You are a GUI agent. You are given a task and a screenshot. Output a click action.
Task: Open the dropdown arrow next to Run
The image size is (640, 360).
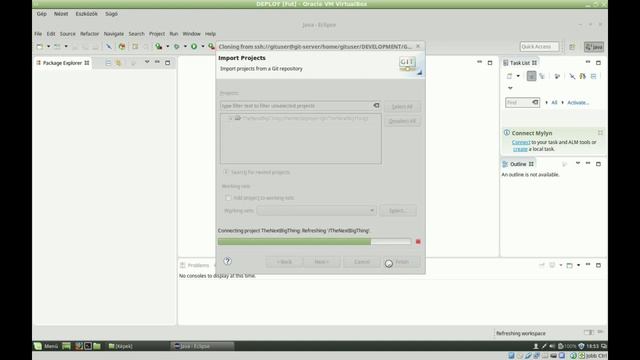(x=203, y=47)
